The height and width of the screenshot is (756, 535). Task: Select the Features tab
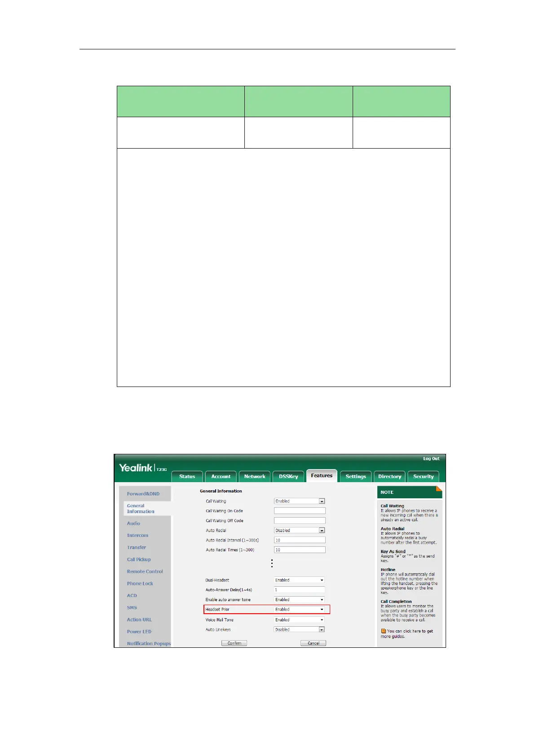[x=322, y=475]
